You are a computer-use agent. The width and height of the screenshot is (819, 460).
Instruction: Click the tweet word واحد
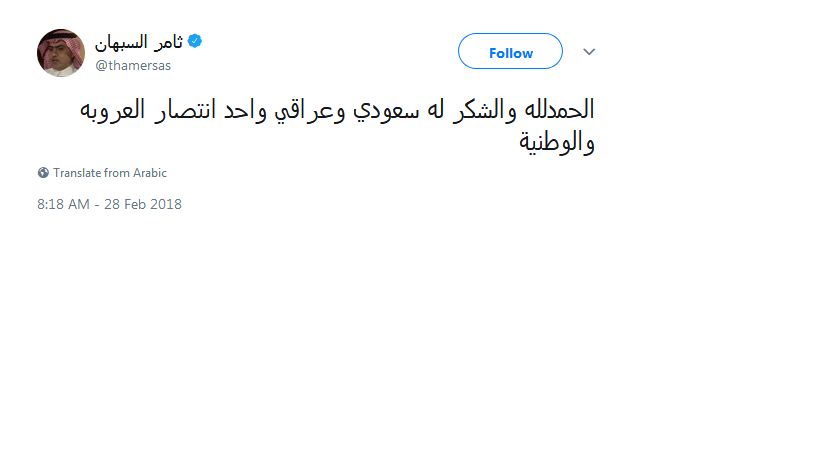(245, 111)
